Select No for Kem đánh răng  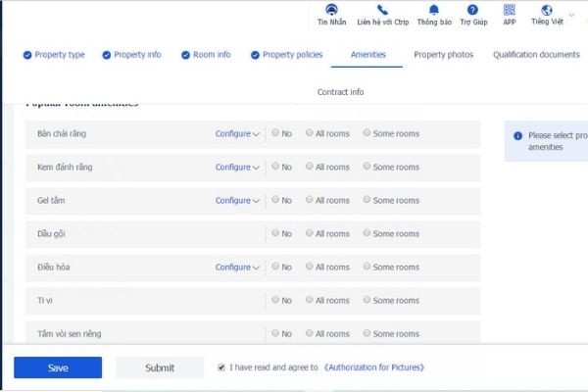tap(275, 166)
